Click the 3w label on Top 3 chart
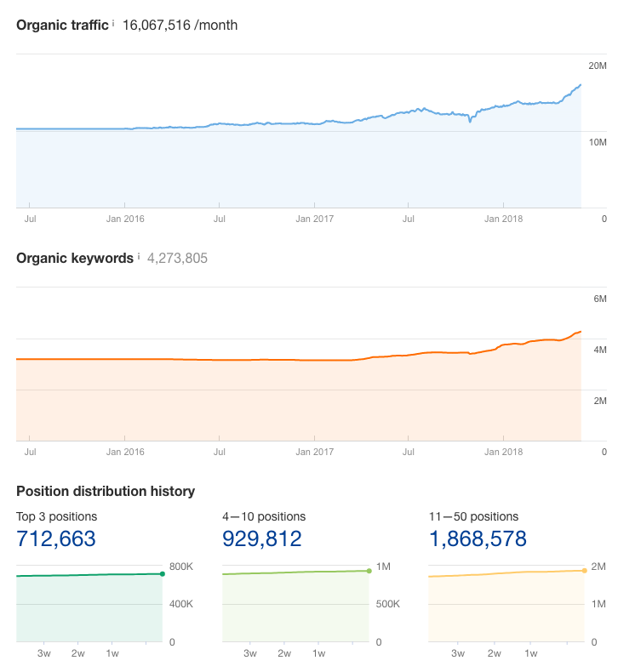Image resolution: width=618 pixels, height=672 pixels. (x=43, y=653)
